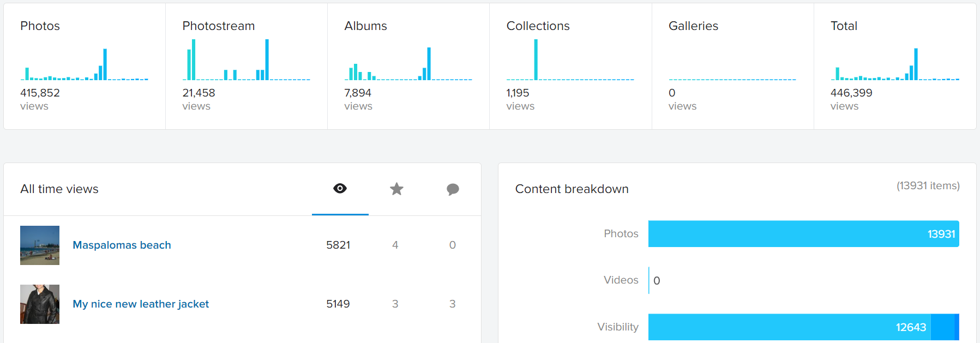Click the Videos bar with value 0
The height and width of the screenshot is (343, 980).
649,280
